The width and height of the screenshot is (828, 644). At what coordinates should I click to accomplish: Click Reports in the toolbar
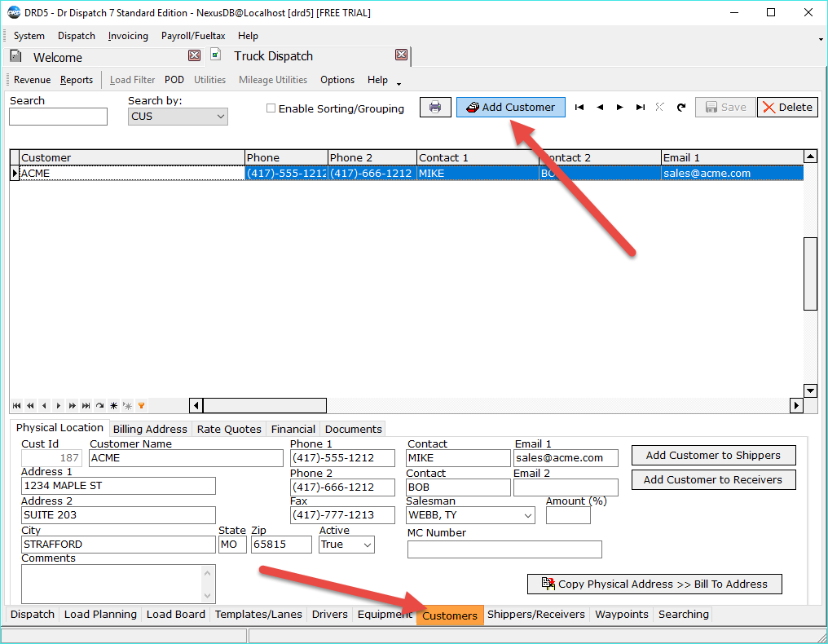pyautogui.click(x=77, y=80)
